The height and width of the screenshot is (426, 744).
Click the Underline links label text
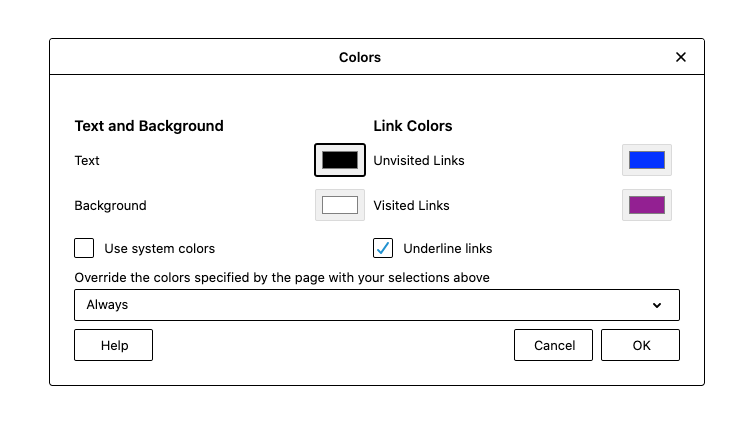pos(447,249)
